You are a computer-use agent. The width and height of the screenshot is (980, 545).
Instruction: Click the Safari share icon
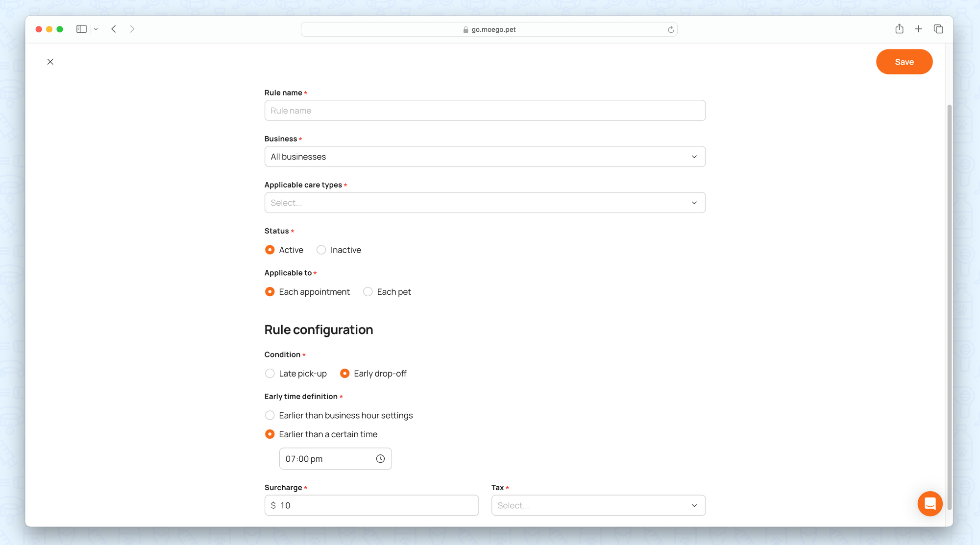pyautogui.click(x=899, y=29)
